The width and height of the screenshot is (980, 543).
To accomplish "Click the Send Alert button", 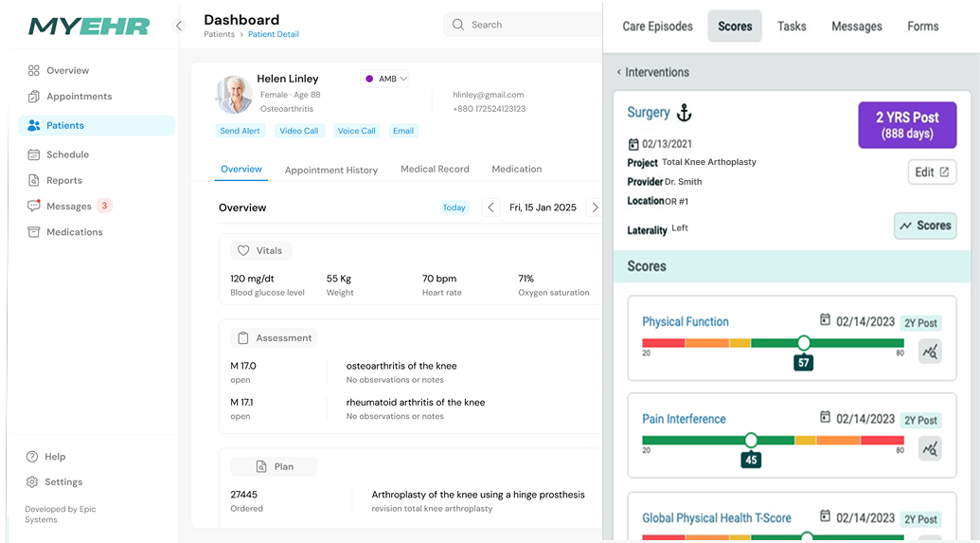I will pos(240,131).
